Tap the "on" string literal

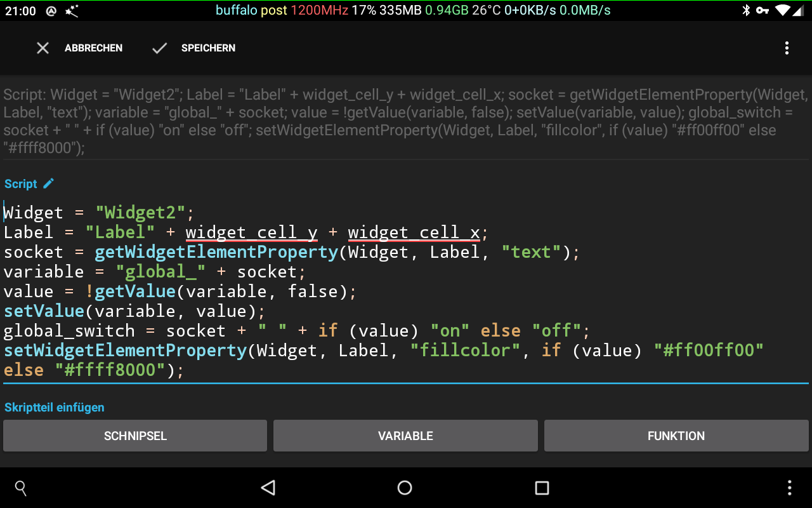450,331
